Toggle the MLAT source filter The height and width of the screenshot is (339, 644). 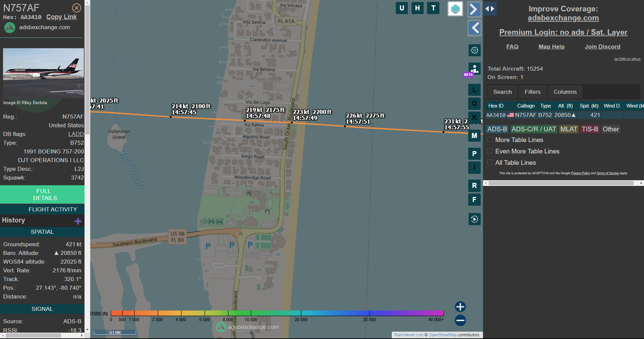point(569,129)
